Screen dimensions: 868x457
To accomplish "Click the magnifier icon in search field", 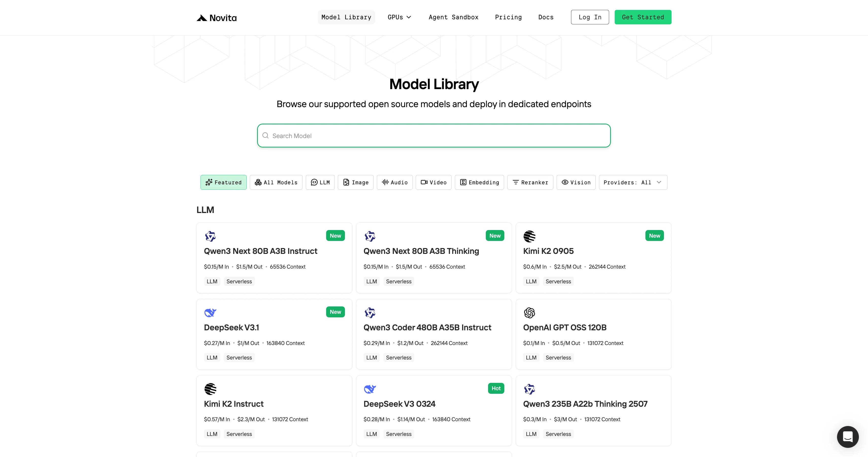I will pos(265,136).
